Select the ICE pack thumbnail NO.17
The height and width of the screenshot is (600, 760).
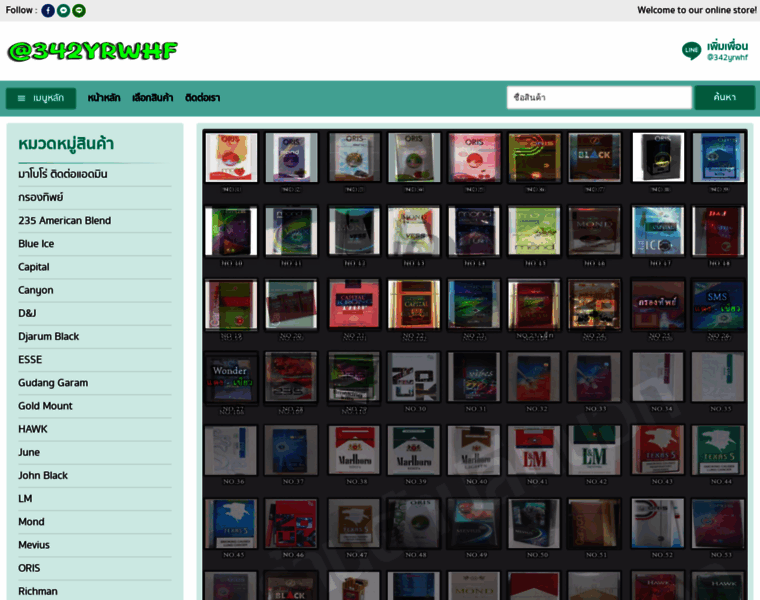(658, 231)
